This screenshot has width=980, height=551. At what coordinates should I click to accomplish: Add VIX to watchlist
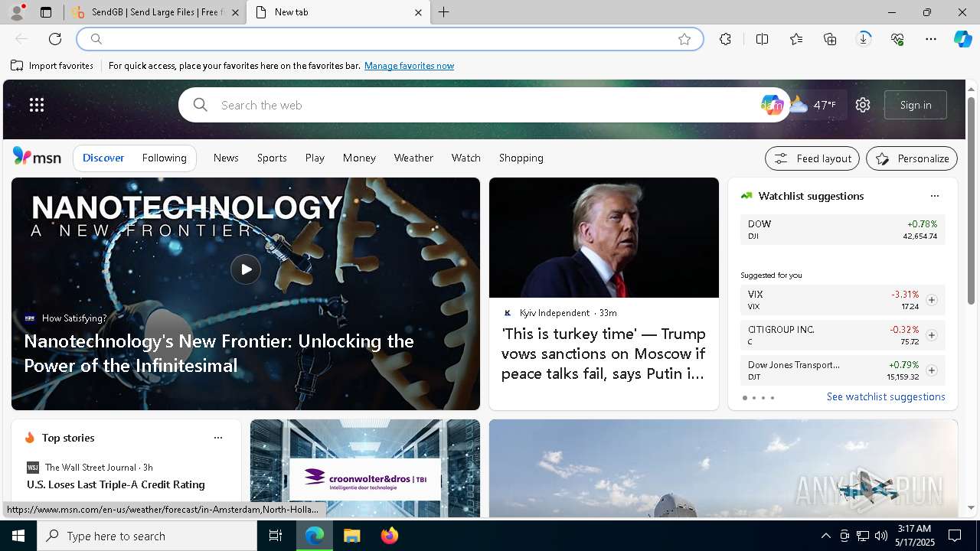click(931, 300)
